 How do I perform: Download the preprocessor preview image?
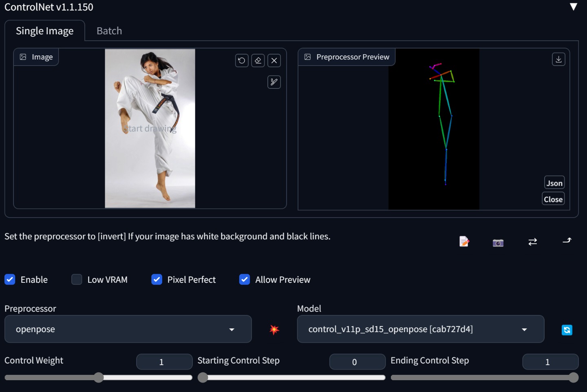558,59
